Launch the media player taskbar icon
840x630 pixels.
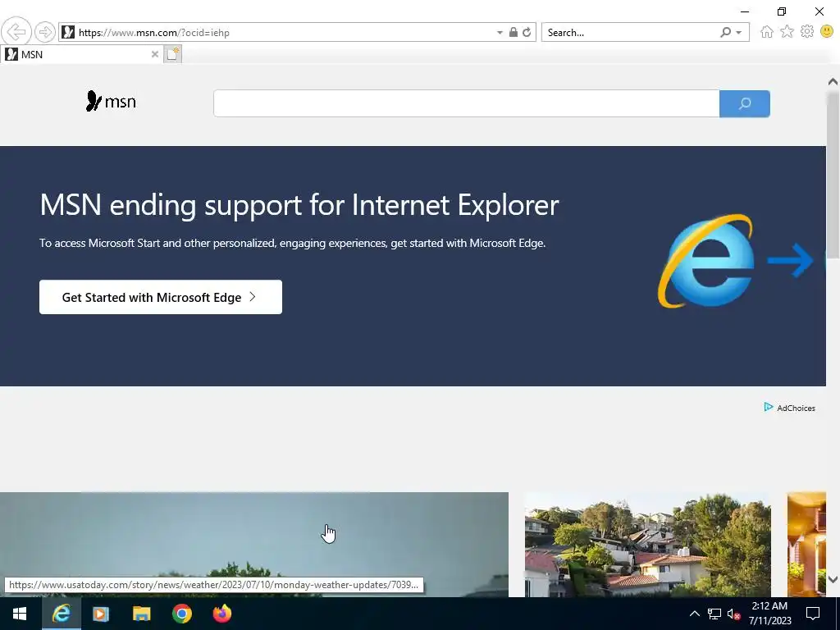tap(101, 614)
